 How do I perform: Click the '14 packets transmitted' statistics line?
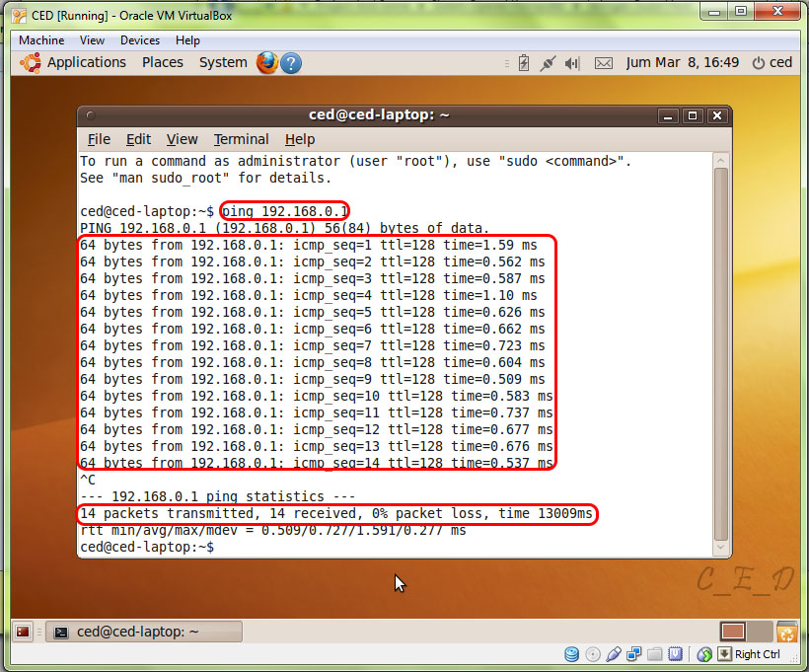click(x=336, y=513)
